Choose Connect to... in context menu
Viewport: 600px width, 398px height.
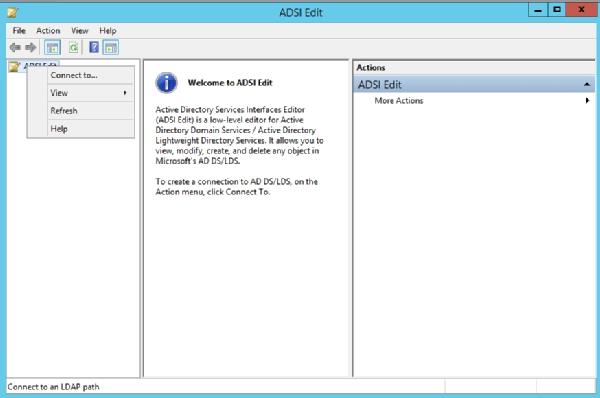click(x=81, y=75)
